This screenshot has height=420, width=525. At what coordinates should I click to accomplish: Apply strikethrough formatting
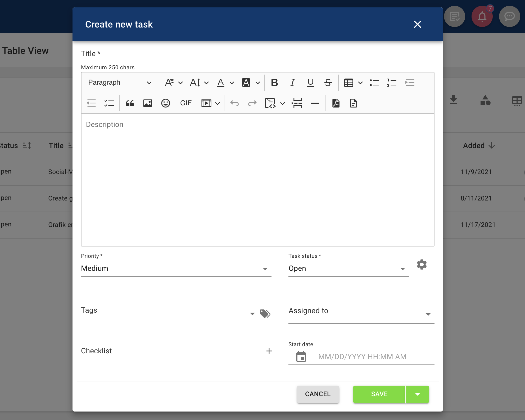[328, 83]
